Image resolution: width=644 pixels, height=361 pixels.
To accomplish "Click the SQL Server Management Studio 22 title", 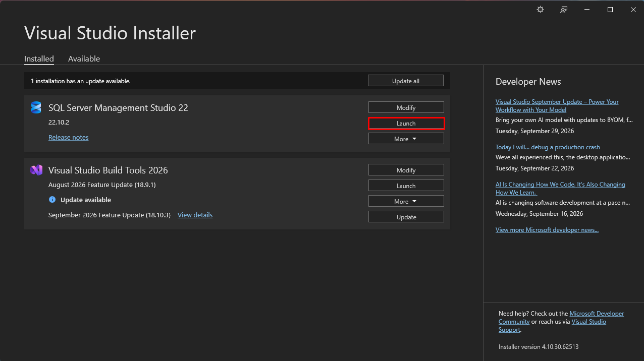I will pos(118,107).
